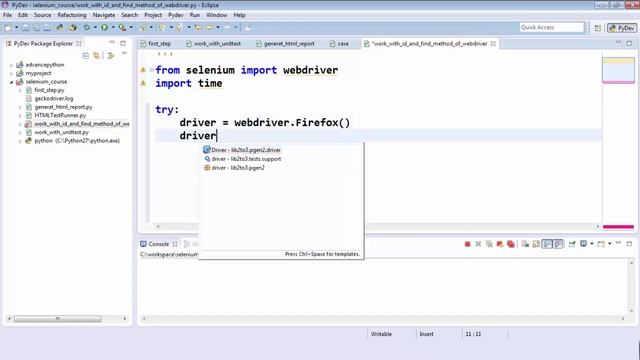Image resolution: width=640 pixels, height=360 pixels.
Task: Close the work_with_id_and_find_method_of_webdriver tab
Action: [x=493, y=43]
